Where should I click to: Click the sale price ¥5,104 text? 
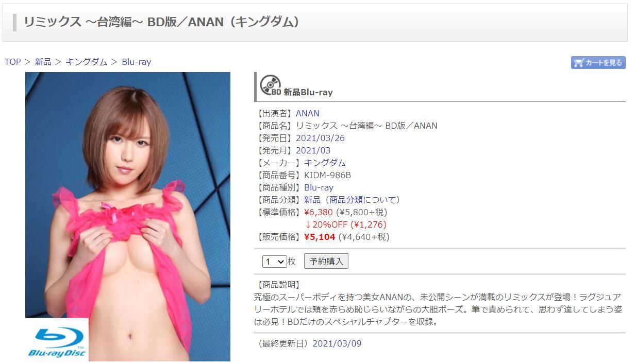320,237
